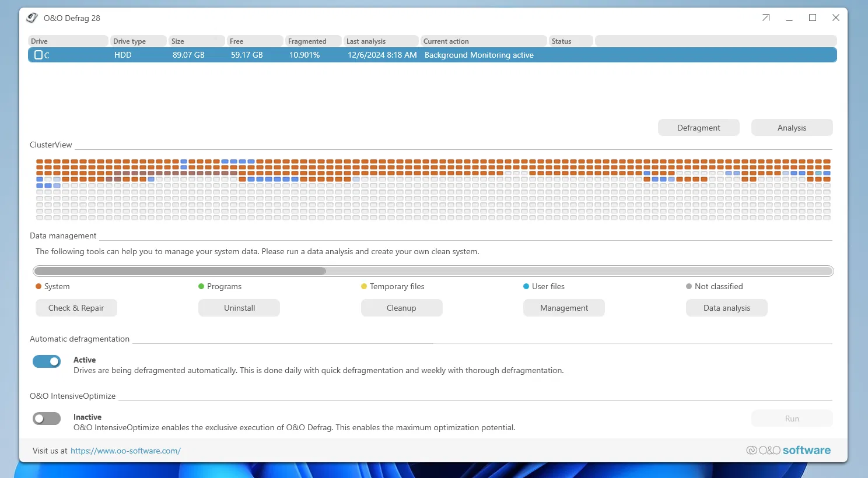Viewport: 868px width, 478px height.
Task: Click the O&O software logo
Action: 789,450
